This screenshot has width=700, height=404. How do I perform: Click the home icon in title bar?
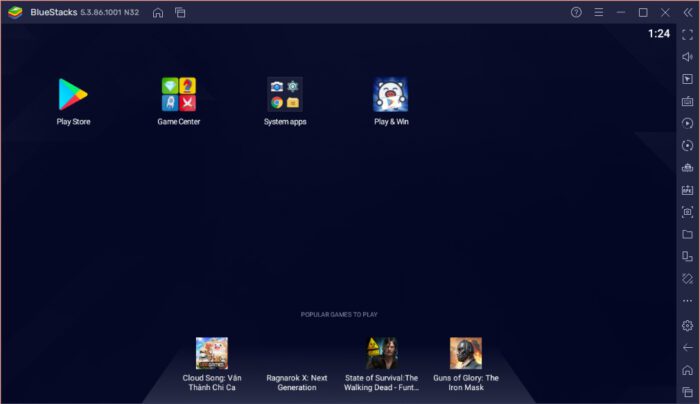(158, 12)
